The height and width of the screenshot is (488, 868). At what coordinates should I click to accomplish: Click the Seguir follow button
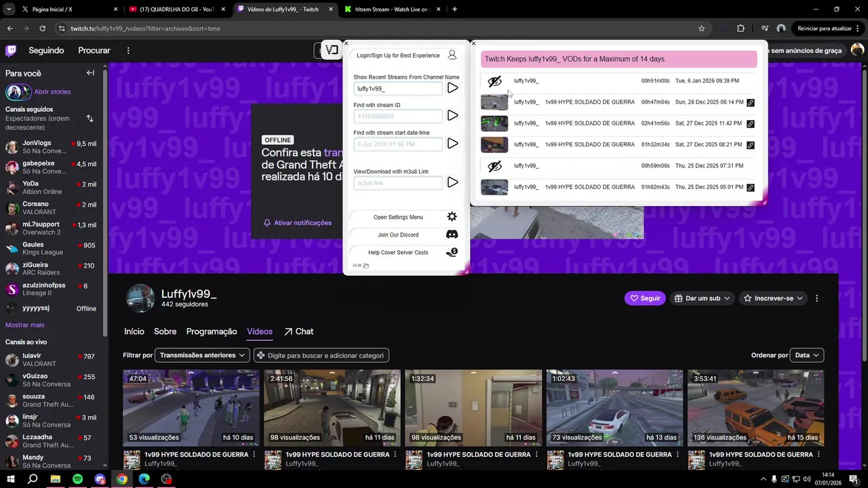point(645,298)
